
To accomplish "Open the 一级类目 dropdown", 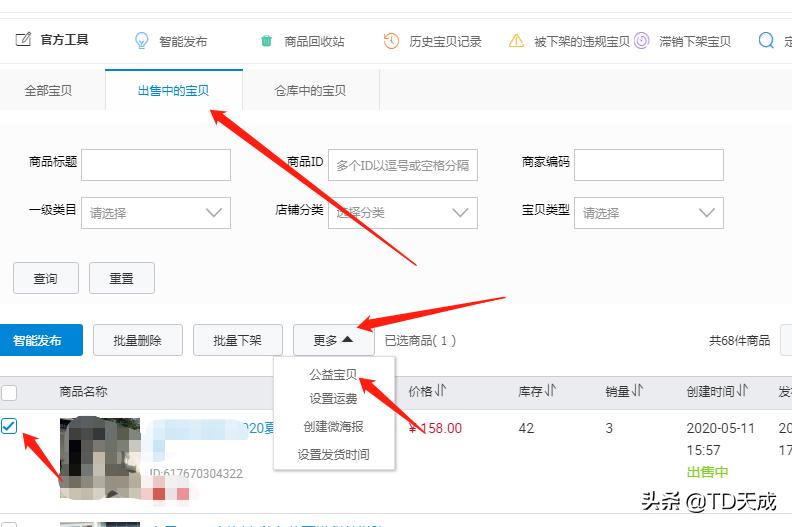I will (156, 213).
